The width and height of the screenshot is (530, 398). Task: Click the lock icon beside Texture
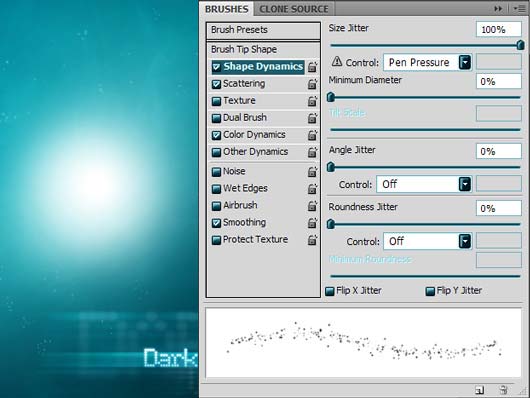point(312,101)
